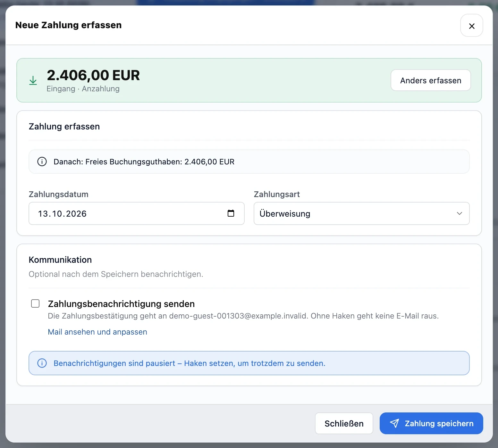Click the Eingang · Anzahlung subtitle
The width and height of the screenshot is (498, 448).
click(83, 89)
